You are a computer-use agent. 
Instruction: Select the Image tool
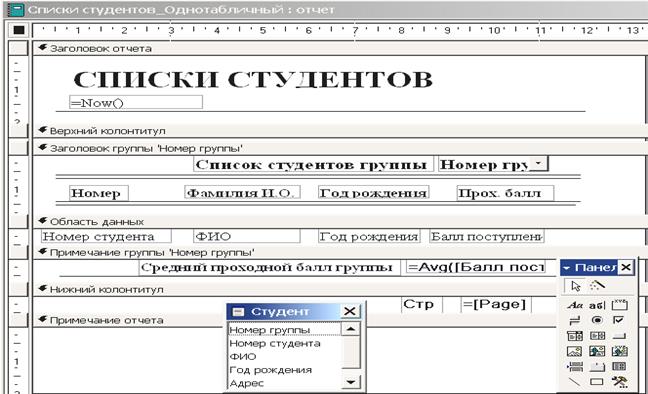click(x=575, y=351)
